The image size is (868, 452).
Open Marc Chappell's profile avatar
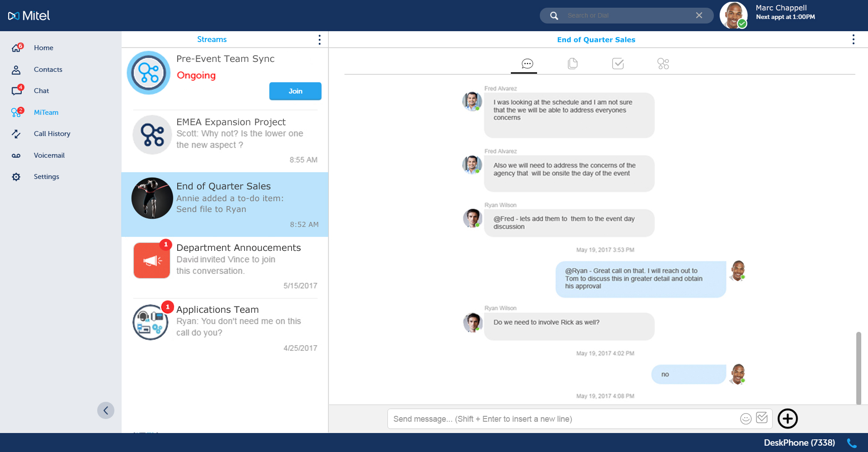click(x=733, y=15)
